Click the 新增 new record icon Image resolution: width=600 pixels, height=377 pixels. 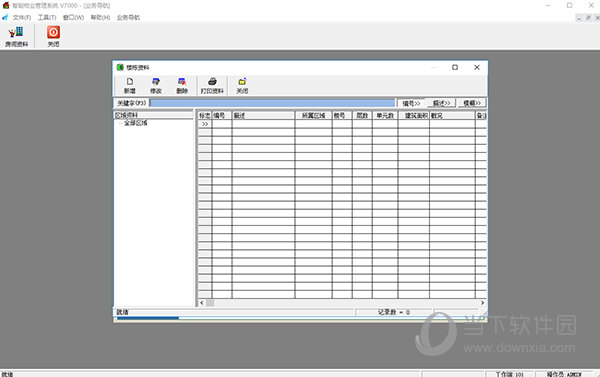[x=130, y=86]
